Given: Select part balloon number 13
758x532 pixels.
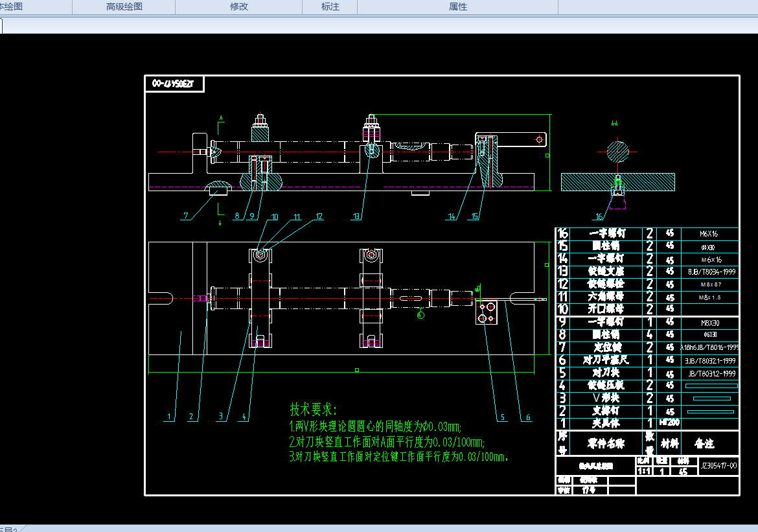Looking at the screenshot, I should pyautogui.click(x=356, y=216).
